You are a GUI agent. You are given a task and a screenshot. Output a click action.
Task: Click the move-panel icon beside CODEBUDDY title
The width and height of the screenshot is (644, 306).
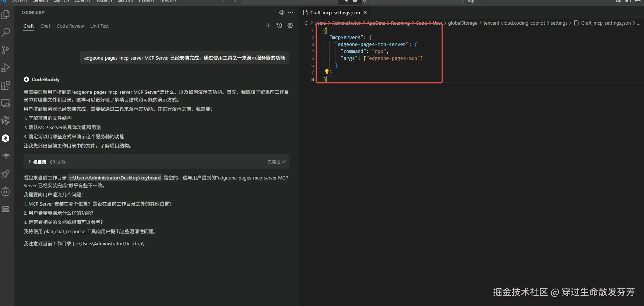(x=282, y=13)
